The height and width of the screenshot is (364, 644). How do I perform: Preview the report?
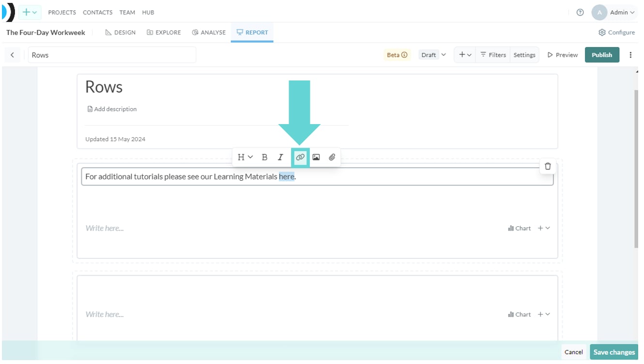pos(562,55)
